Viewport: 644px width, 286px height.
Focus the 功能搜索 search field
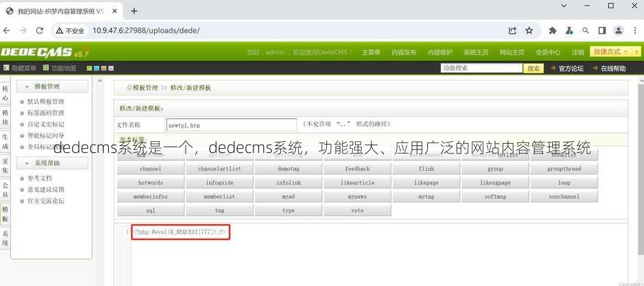click(x=481, y=68)
